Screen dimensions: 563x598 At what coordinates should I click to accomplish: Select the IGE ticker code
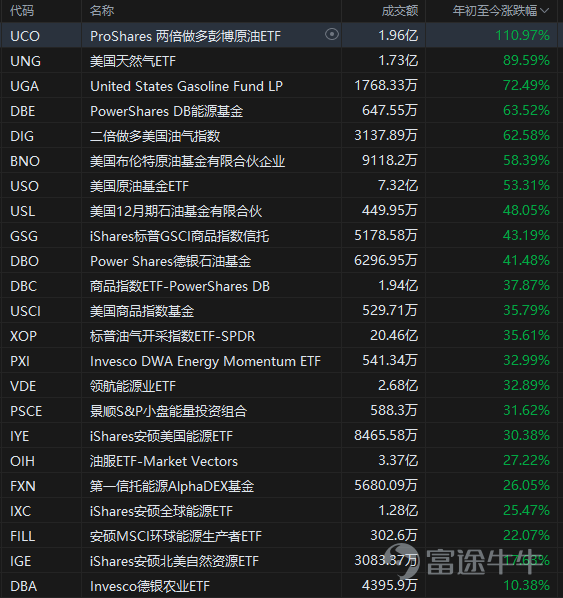coord(20,561)
